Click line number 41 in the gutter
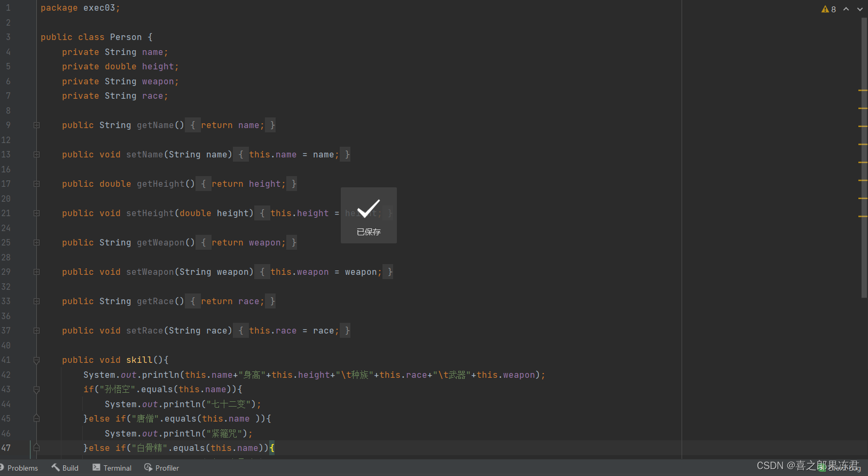868x476 pixels. (x=6, y=360)
